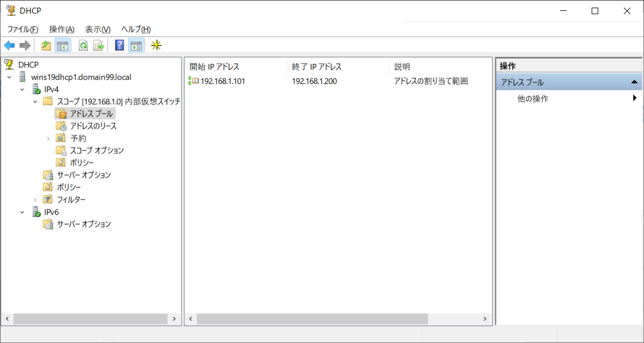The height and width of the screenshot is (343, 644).
Task: Click the list pane scroll left arrow
Action: [190, 319]
